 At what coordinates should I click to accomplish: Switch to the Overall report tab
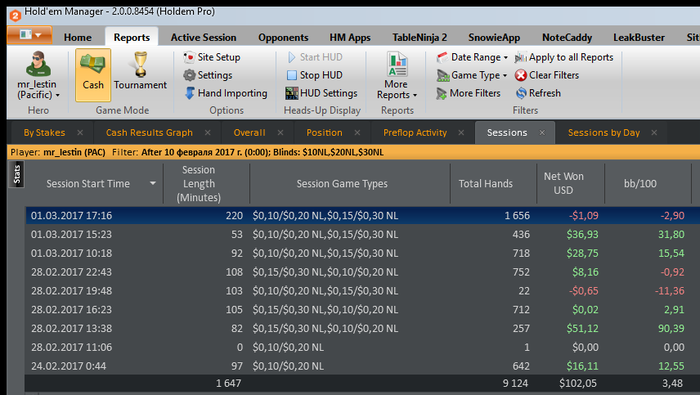coord(249,133)
